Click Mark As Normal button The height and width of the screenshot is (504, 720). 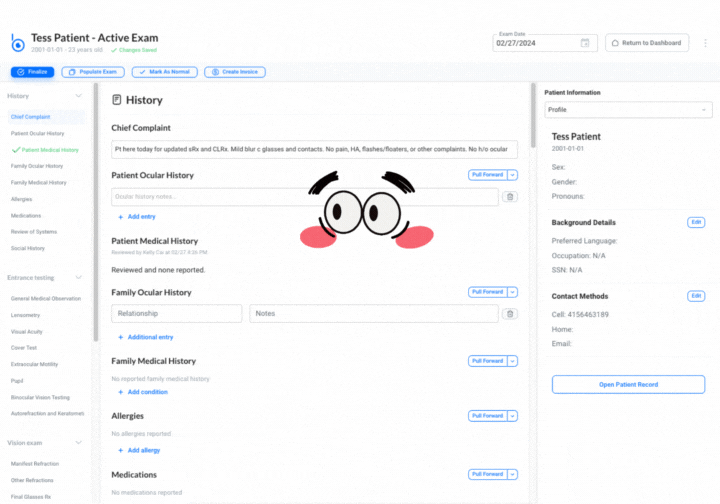[164, 72]
